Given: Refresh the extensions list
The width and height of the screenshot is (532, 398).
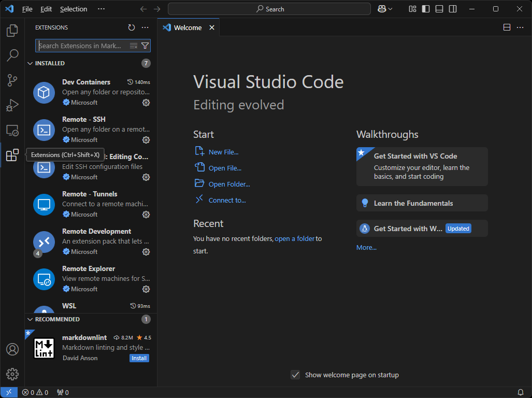Looking at the screenshot, I should pyautogui.click(x=132, y=27).
